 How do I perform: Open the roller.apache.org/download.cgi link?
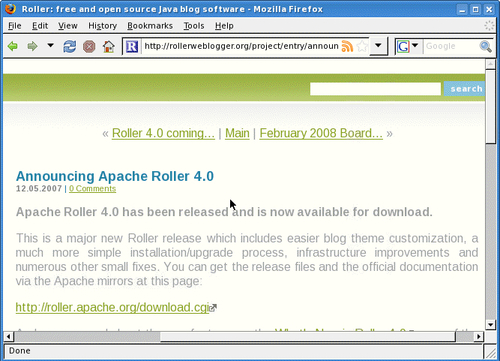(x=112, y=307)
